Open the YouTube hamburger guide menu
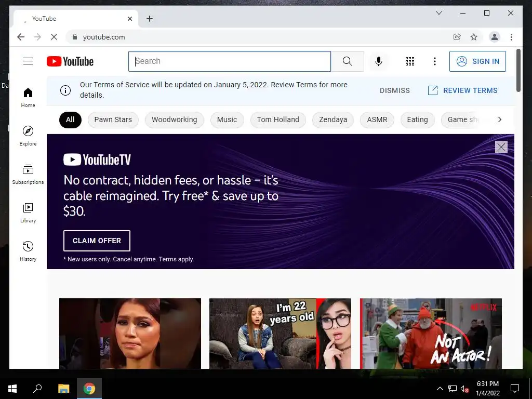 [28, 61]
